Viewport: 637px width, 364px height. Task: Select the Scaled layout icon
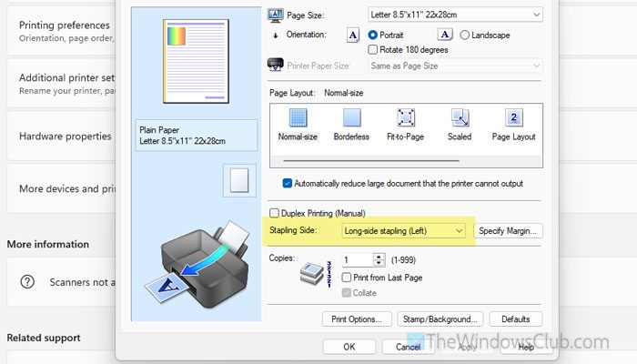[x=460, y=117]
